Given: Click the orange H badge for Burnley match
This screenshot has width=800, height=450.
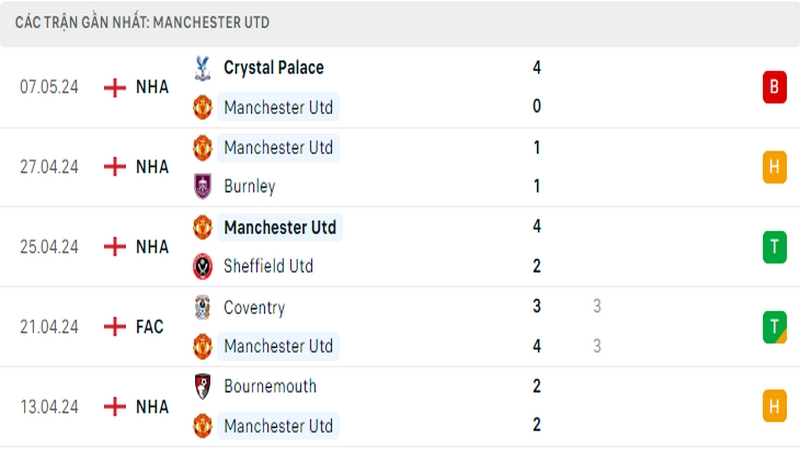Looking at the screenshot, I should pos(774,167).
